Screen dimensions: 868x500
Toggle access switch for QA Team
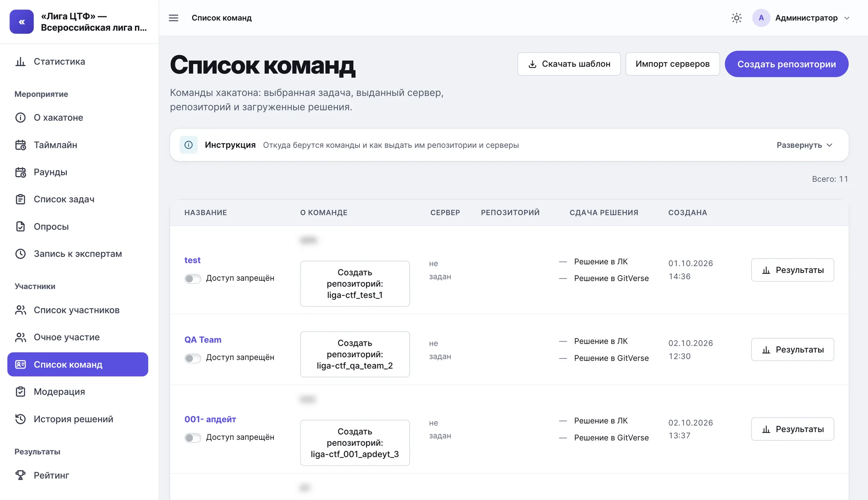[x=193, y=358]
